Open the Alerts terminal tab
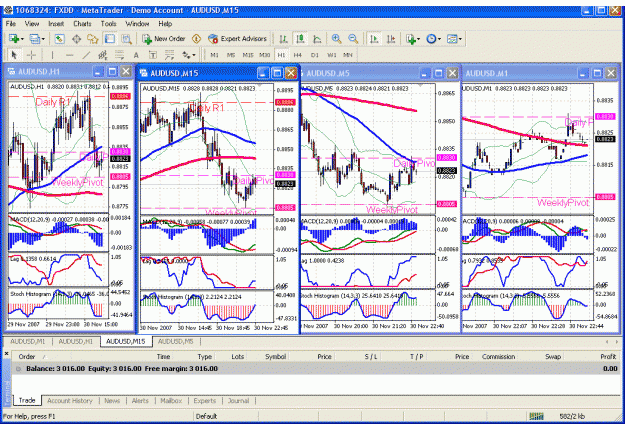The height and width of the screenshot is (424, 625). (x=140, y=401)
